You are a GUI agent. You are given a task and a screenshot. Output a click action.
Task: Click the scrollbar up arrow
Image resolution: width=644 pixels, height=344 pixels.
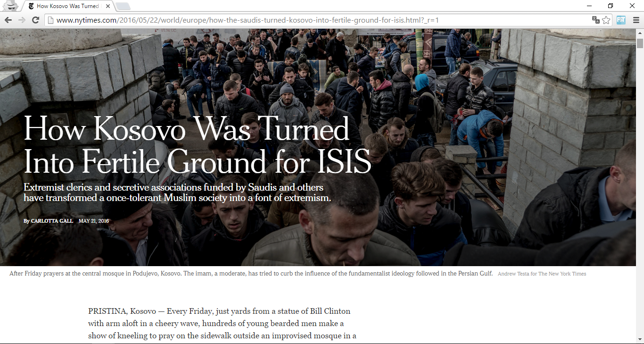tap(640, 33)
